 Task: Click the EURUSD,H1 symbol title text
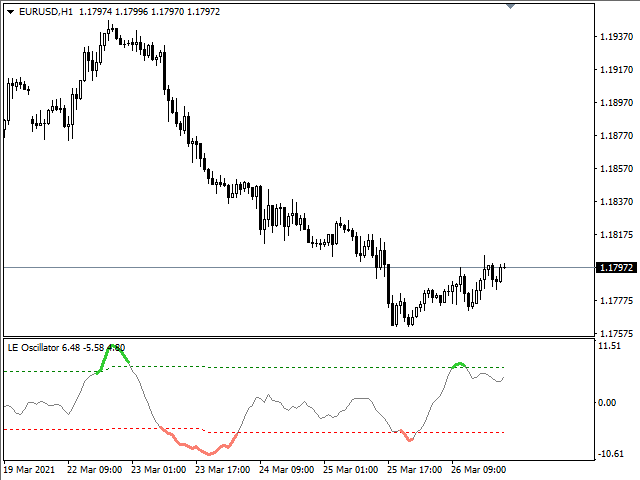[x=46, y=12]
